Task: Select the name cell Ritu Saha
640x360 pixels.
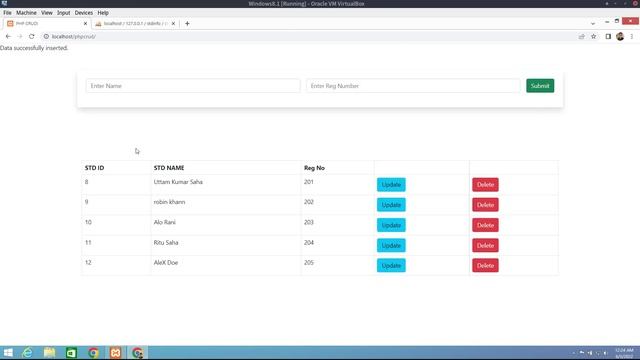Action: [166, 242]
